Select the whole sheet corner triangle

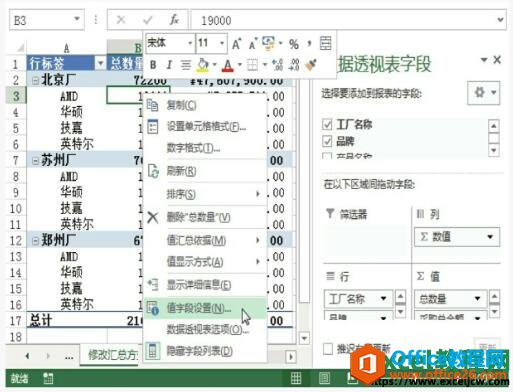tap(21, 48)
